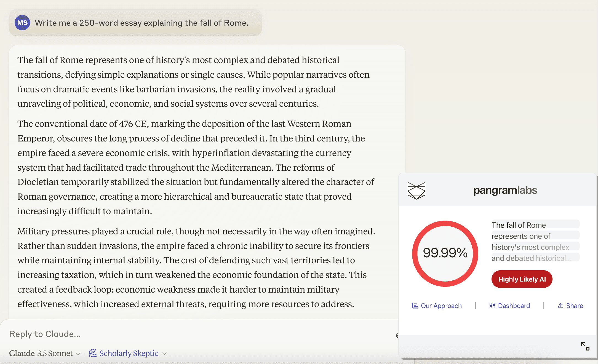The height and width of the screenshot is (364, 598).
Task: Click the Pangram Labs fox logo icon
Action: [416, 191]
